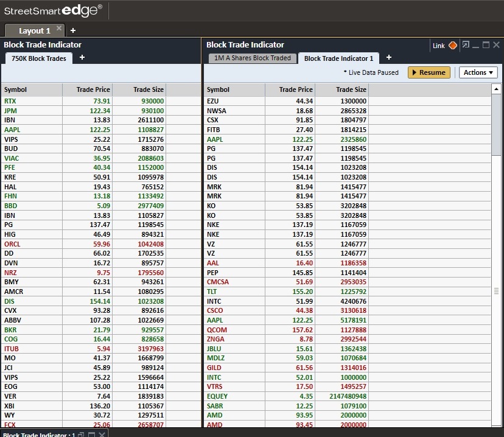Add a new layout with plus icon
Image resolution: width=504 pixels, height=437 pixels.
pyautogui.click(x=73, y=30)
